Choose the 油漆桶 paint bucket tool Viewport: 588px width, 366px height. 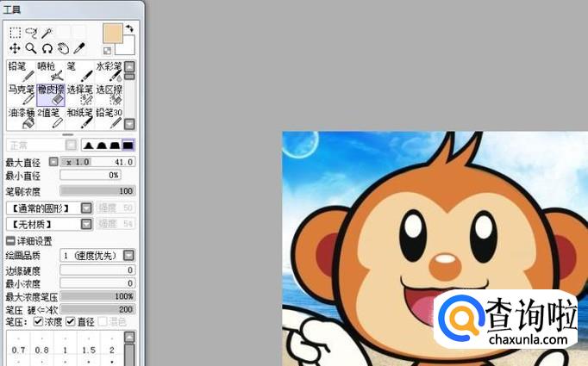click(x=21, y=118)
